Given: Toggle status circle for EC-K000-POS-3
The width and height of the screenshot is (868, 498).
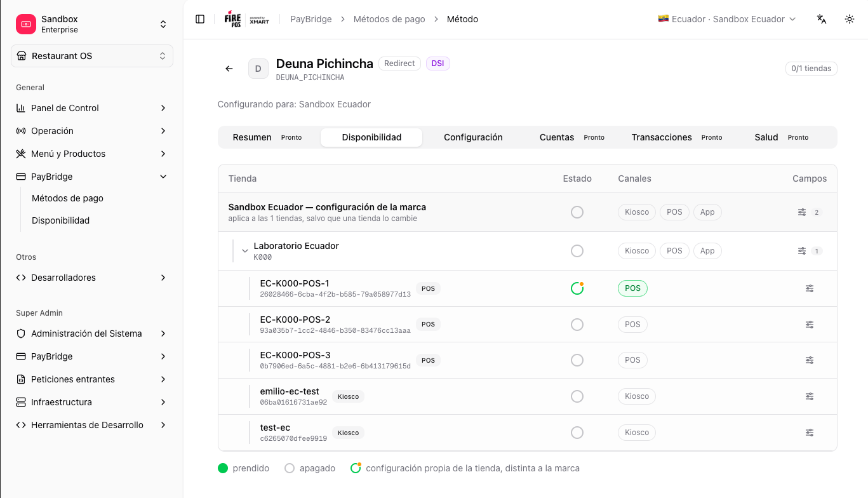Looking at the screenshot, I should [577, 360].
